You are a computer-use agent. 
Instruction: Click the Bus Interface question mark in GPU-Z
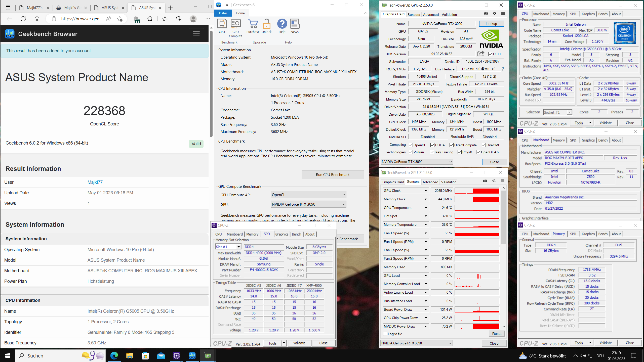tap(503, 69)
